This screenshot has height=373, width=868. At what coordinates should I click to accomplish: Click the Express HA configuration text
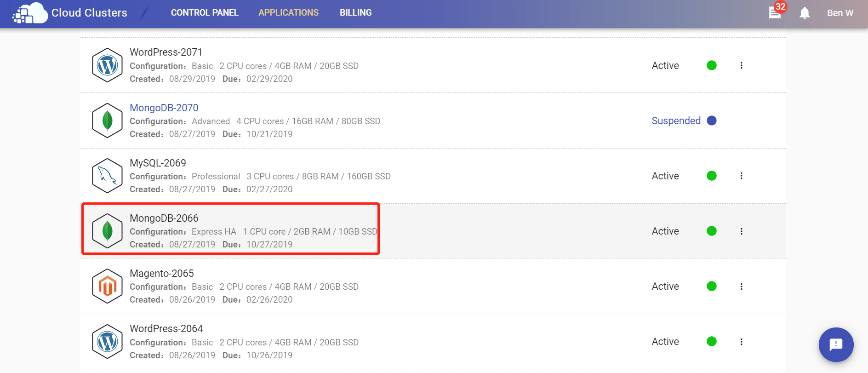(x=214, y=231)
